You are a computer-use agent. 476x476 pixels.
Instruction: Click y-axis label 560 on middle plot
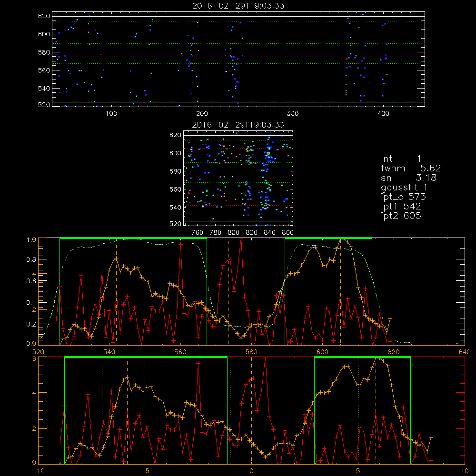175,189
